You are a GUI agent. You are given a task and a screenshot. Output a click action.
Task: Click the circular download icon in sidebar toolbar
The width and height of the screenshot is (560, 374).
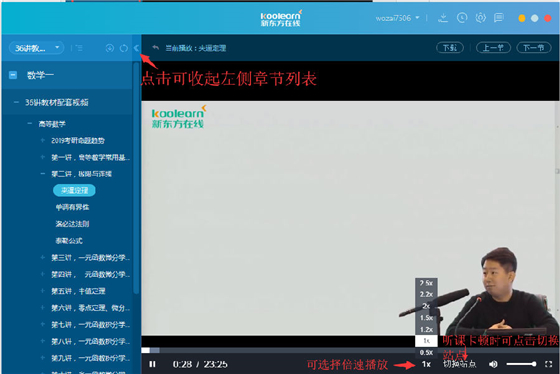click(110, 48)
